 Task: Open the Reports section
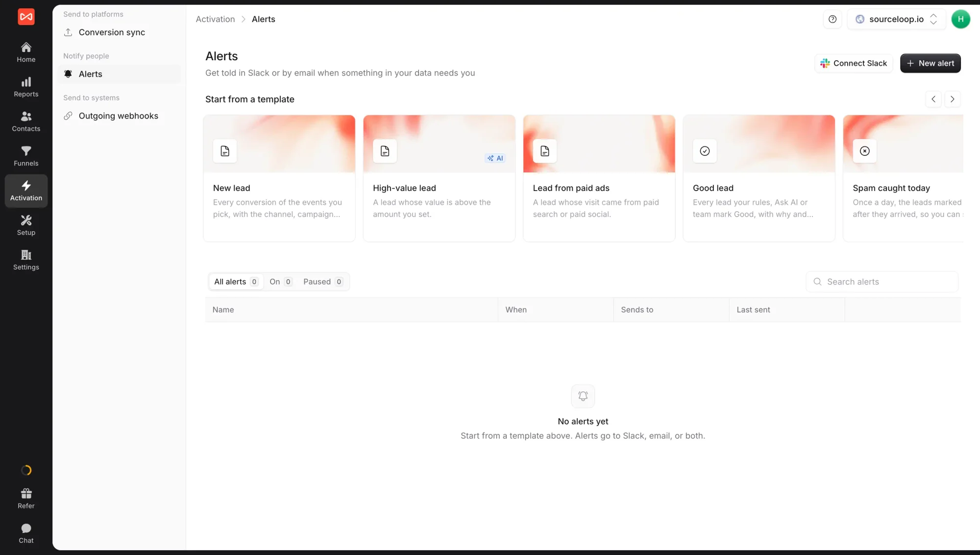(x=26, y=87)
